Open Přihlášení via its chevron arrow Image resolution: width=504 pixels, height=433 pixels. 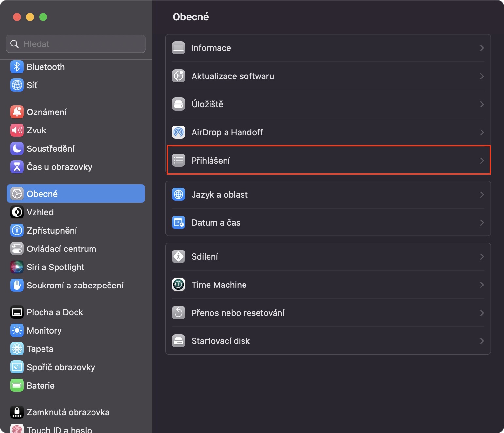482,161
